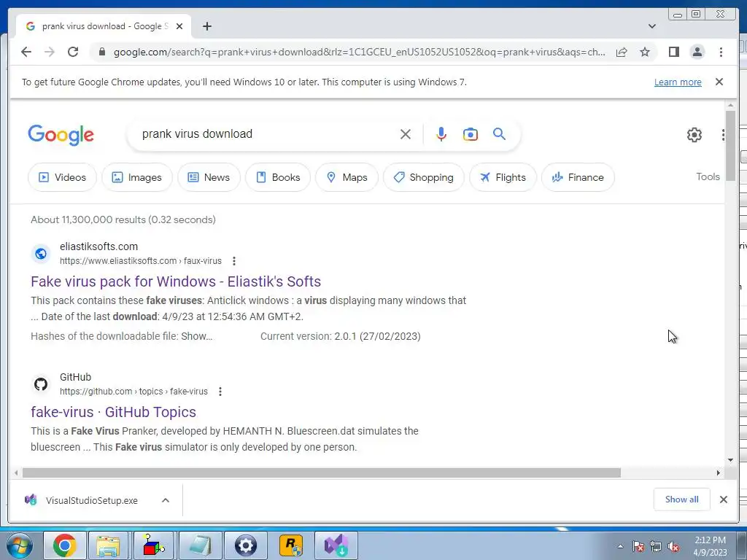This screenshot has height=560, width=747.
Task: Click Chrome icon in the taskbar
Action: coord(65,545)
